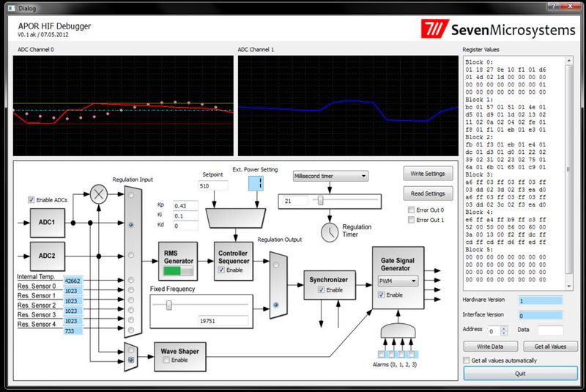
Task: Toggle the Alarm 3 checkbox under the gate
Action: tap(412, 354)
